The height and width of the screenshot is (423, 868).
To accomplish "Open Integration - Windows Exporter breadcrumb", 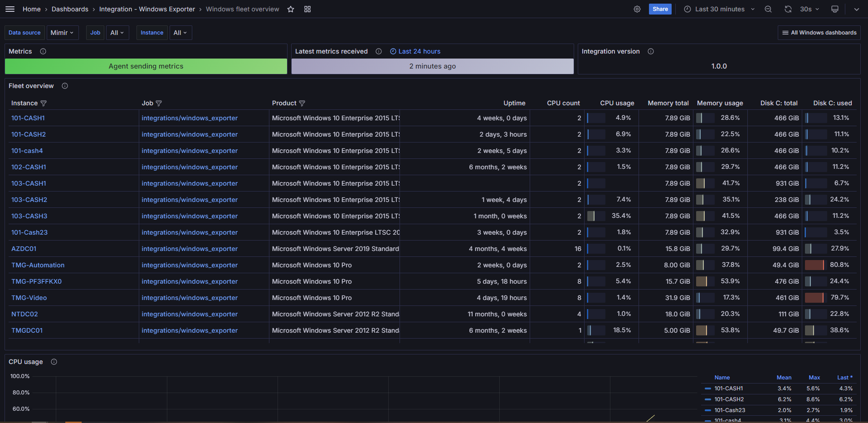I will tap(147, 9).
